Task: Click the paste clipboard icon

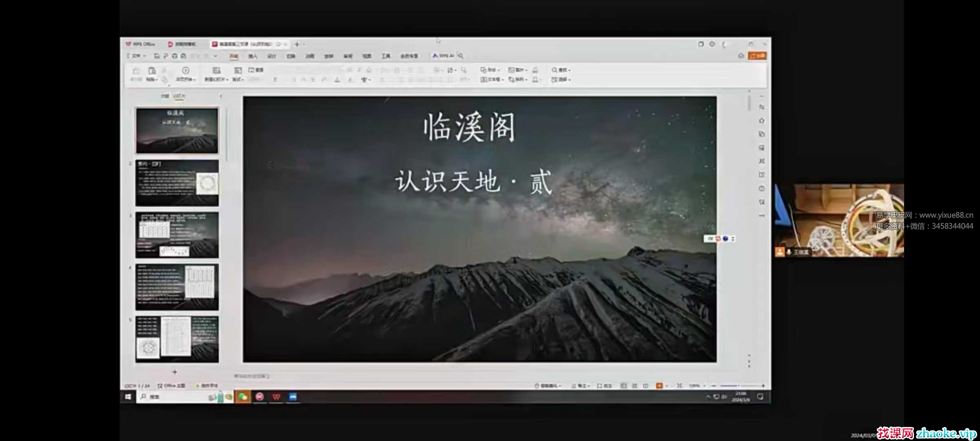Action: tap(152, 71)
